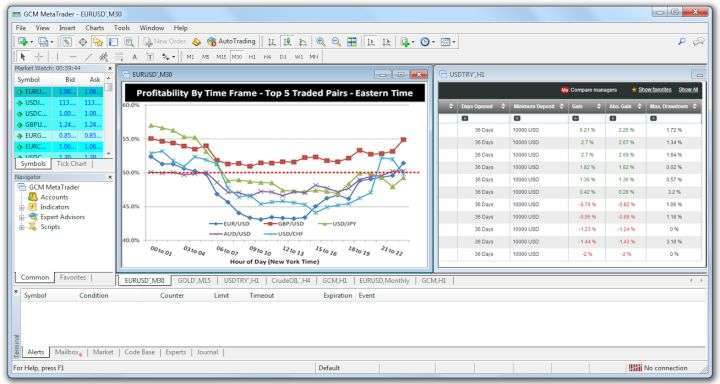720x384 pixels.
Task: Switch to the Mailbox terminal tab
Action: (x=68, y=352)
